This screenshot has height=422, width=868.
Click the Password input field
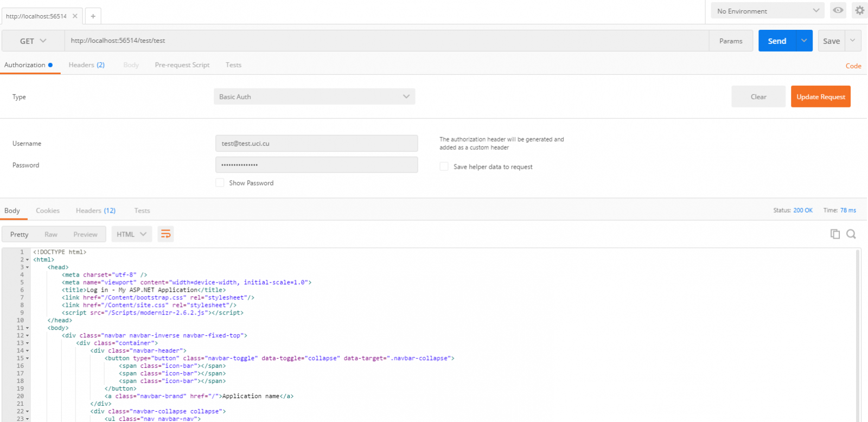pos(317,165)
